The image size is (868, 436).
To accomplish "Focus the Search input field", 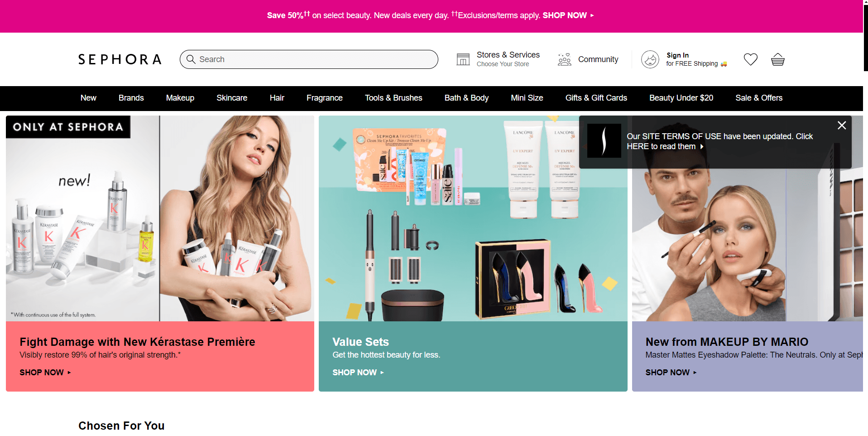I will pos(309,59).
